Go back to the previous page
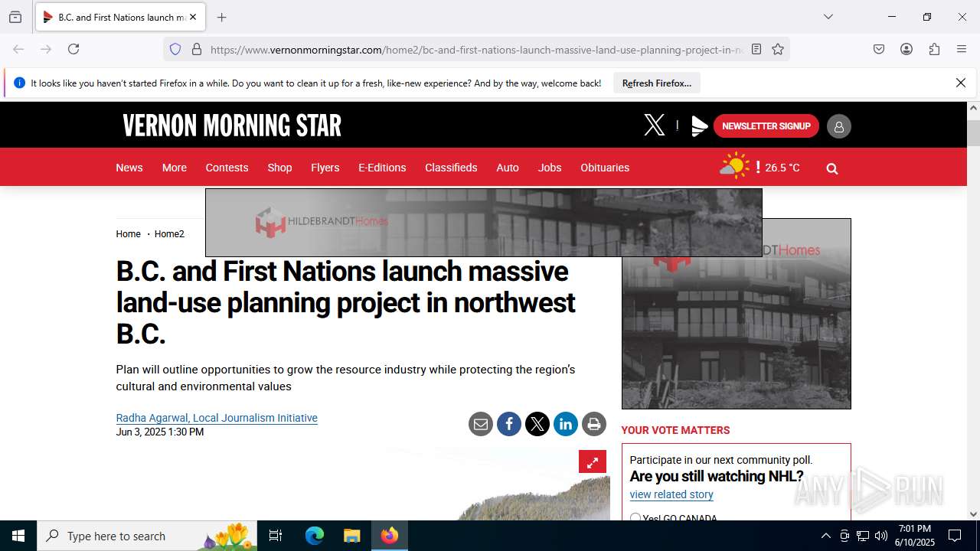980x551 pixels. (x=18, y=49)
